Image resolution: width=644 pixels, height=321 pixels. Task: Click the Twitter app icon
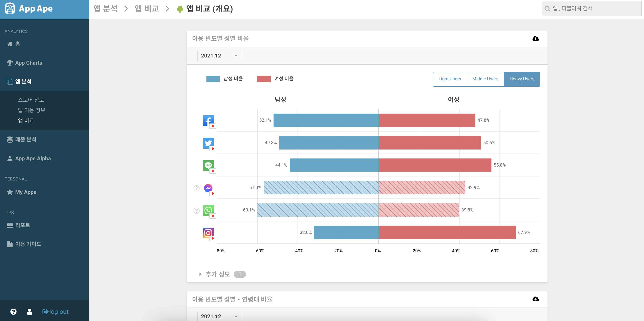(208, 143)
